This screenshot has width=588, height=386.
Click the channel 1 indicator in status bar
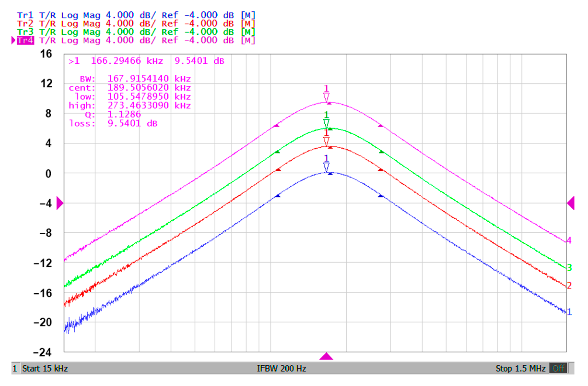[x=15, y=368]
